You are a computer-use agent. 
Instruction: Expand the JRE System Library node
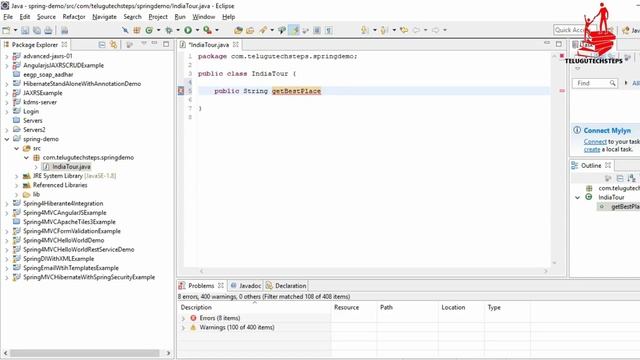pyautogui.click(x=17, y=176)
